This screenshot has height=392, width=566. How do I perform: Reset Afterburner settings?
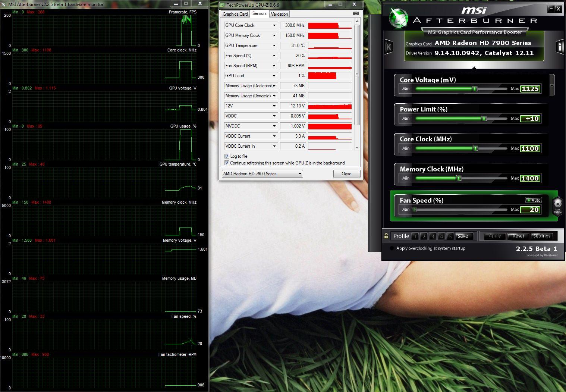pos(518,236)
